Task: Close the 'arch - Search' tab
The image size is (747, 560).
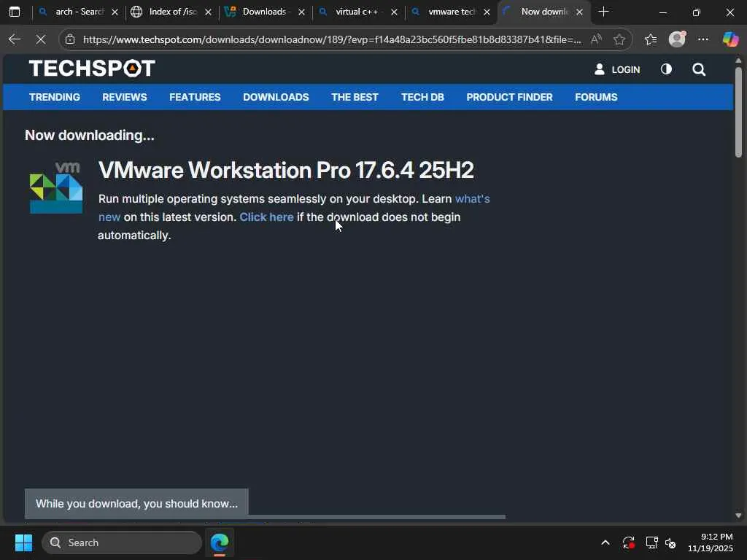Action: tap(115, 12)
